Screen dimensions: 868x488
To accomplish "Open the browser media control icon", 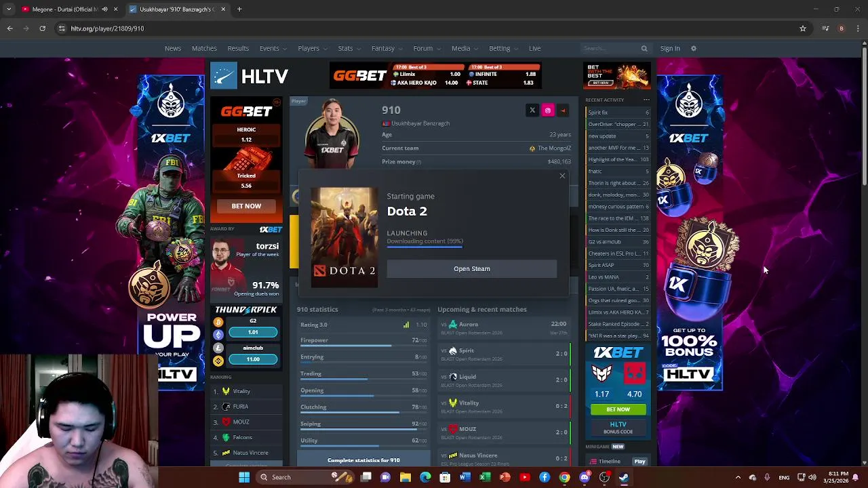I will pyautogui.click(x=825, y=28).
